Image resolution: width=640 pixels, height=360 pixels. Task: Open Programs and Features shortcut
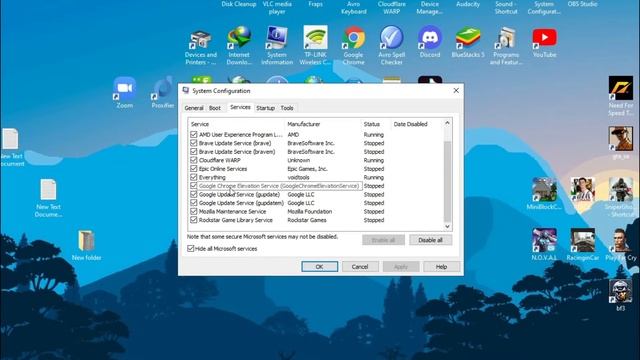click(x=506, y=46)
